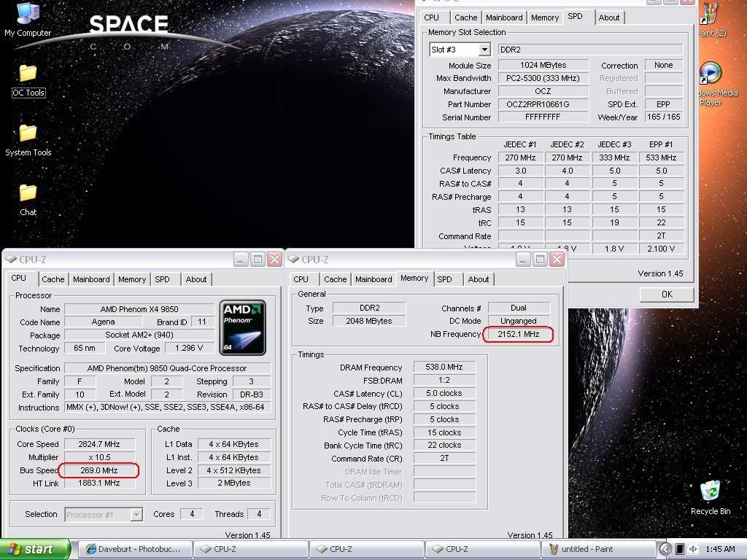
Task: Open the Slot #3 dropdown
Action: pos(484,50)
